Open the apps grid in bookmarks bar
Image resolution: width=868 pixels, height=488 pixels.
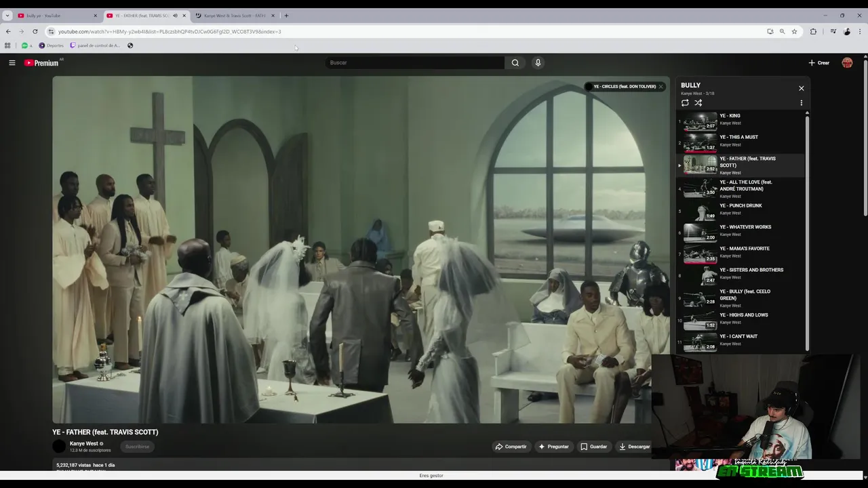pyautogui.click(x=7, y=45)
